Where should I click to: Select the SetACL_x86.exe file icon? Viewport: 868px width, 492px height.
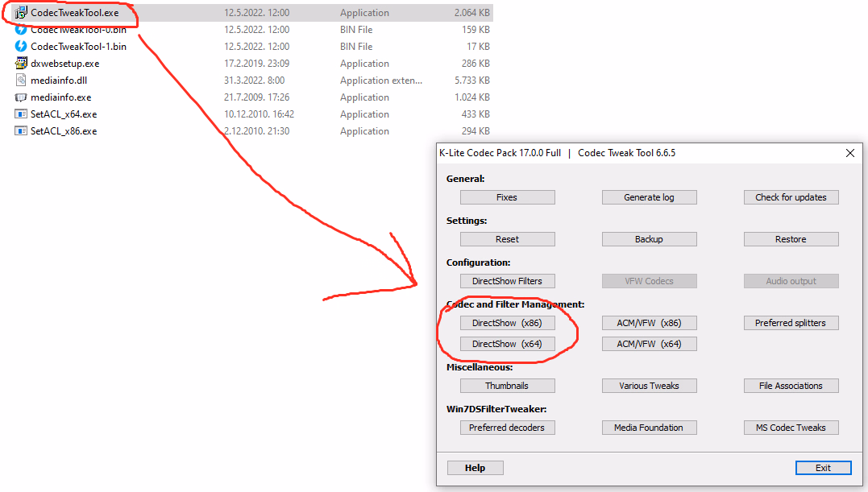click(x=22, y=131)
